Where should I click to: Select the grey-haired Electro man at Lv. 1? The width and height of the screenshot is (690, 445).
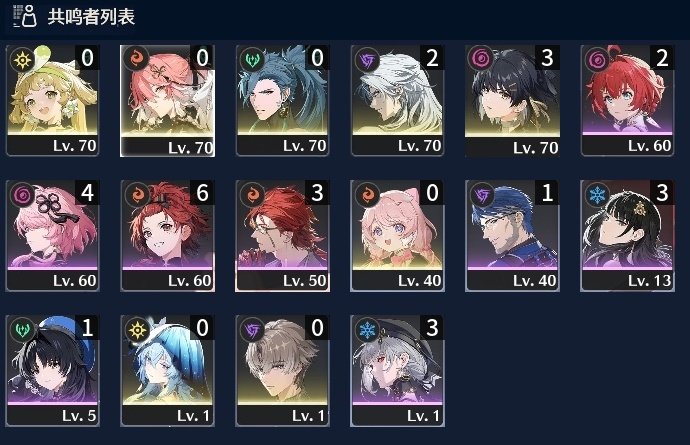point(283,371)
